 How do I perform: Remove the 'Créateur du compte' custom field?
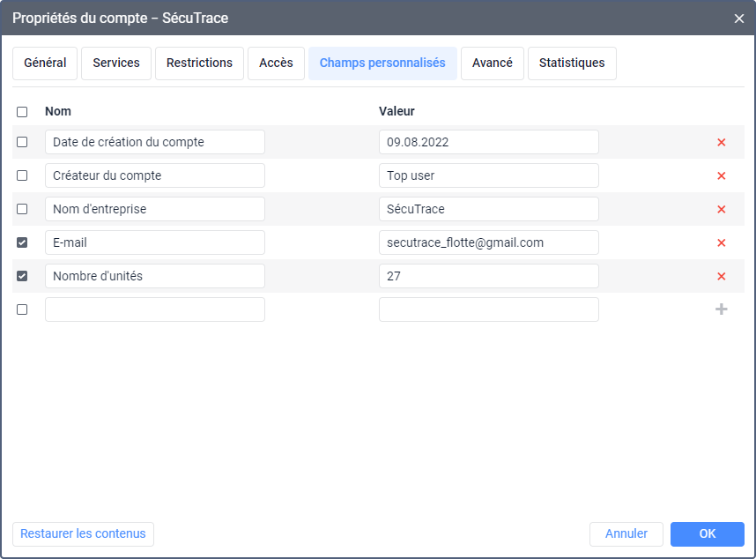coord(721,175)
